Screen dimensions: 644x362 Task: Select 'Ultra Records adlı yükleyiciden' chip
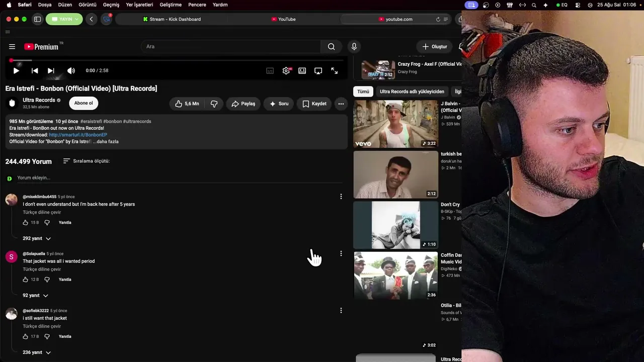(412, 92)
